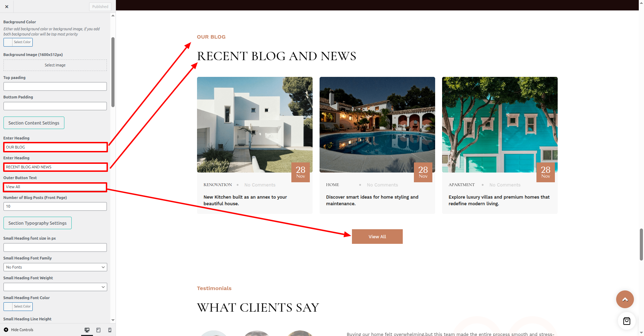Click the 28 Nov date badge on first post
This screenshot has width=644, height=336.
tap(300, 172)
